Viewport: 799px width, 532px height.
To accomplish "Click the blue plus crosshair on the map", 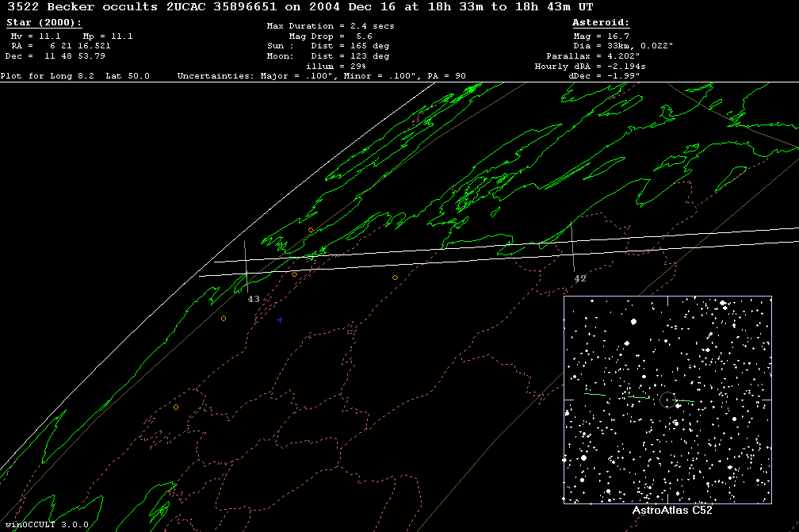I will click(280, 320).
